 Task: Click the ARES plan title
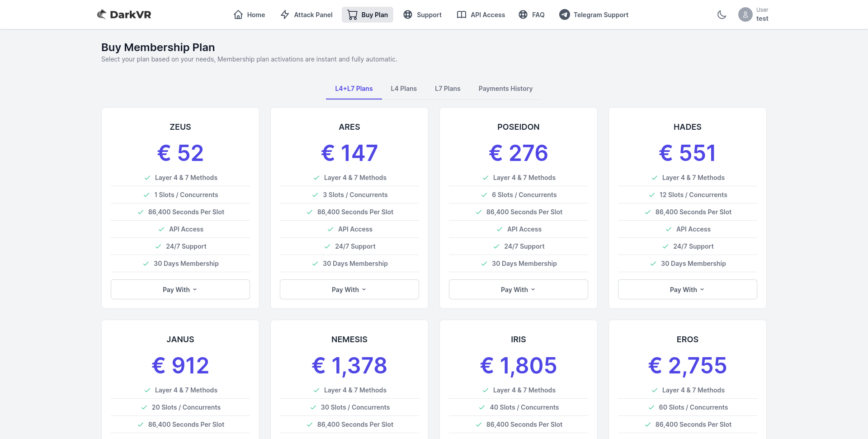click(349, 127)
